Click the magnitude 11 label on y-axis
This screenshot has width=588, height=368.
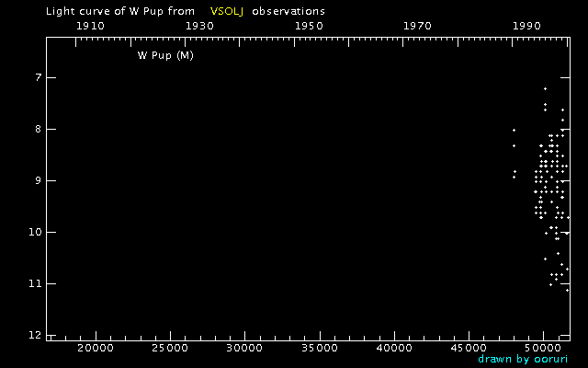pyautogui.click(x=34, y=283)
